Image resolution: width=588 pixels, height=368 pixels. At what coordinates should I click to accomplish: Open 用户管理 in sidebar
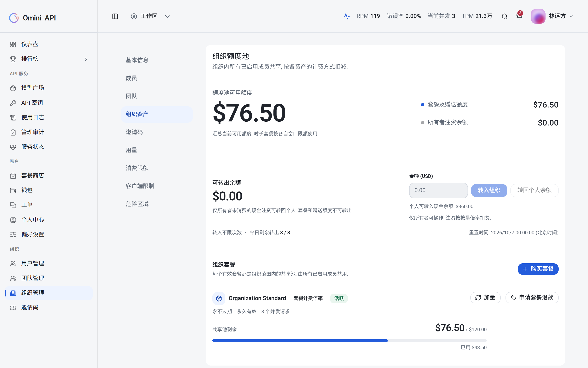(49, 263)
